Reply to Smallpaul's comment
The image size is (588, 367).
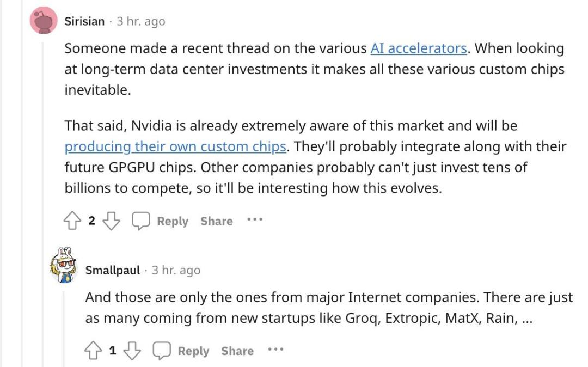tap(193, 351)
